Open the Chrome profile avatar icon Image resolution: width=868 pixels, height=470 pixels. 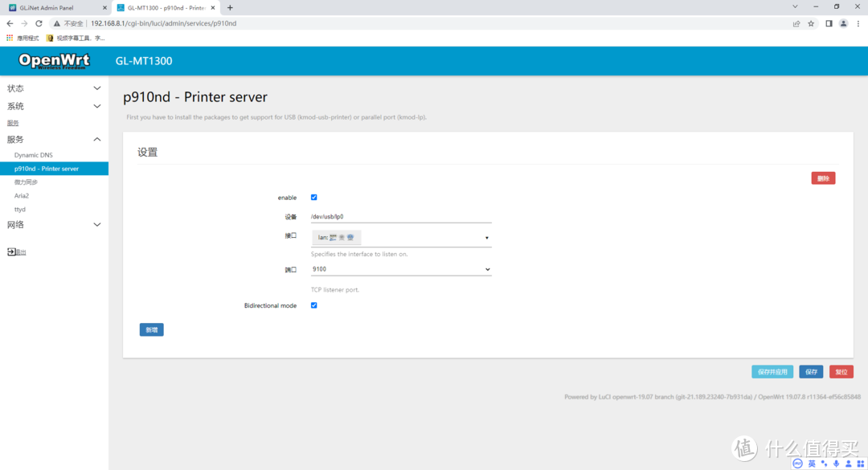[x=843, y=23]
